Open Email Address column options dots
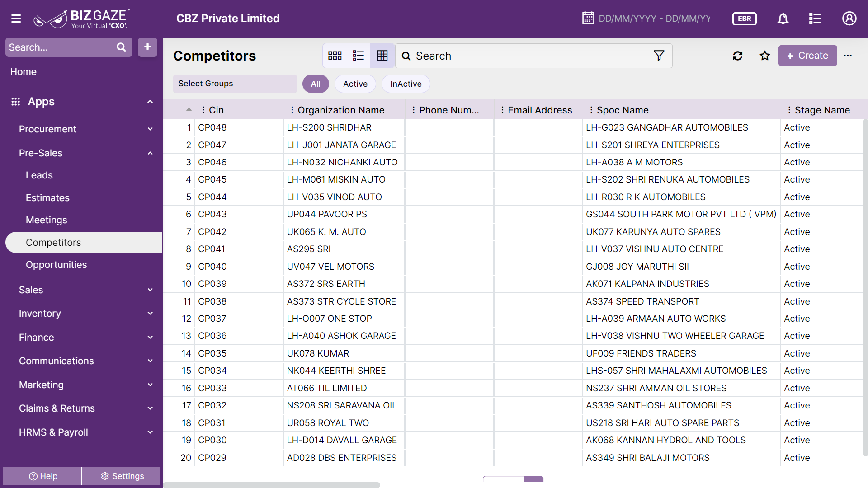Screen dimensions: 868x488 [502, 110]
